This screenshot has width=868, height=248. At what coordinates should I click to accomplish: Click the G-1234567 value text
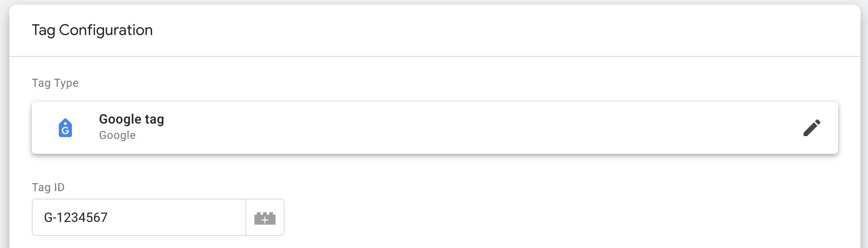click(x=76, y=217)
